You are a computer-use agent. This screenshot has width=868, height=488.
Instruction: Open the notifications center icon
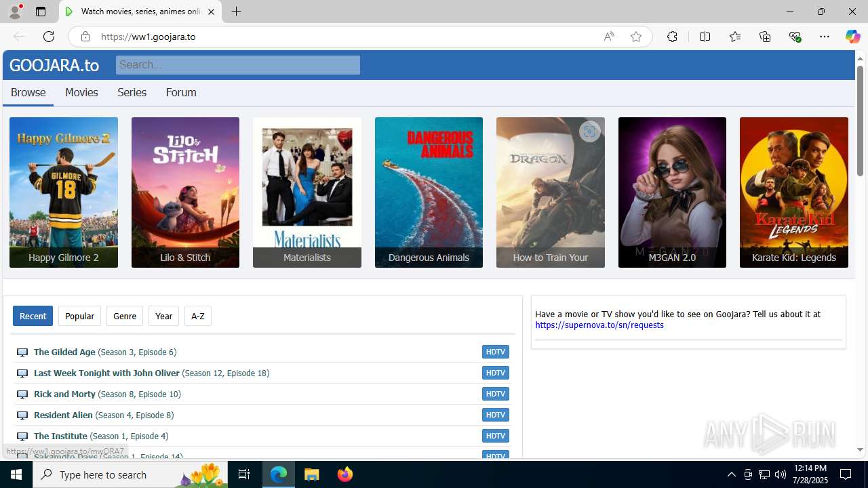[x=846, y=474]
